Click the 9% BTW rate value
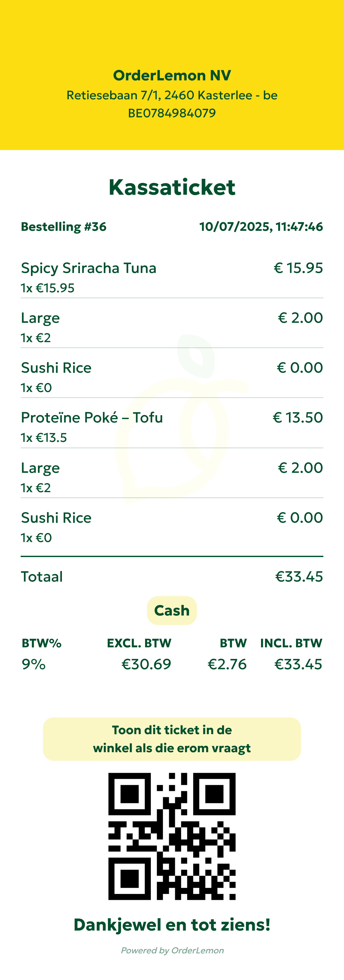344x980 pixels. point(34,664)
